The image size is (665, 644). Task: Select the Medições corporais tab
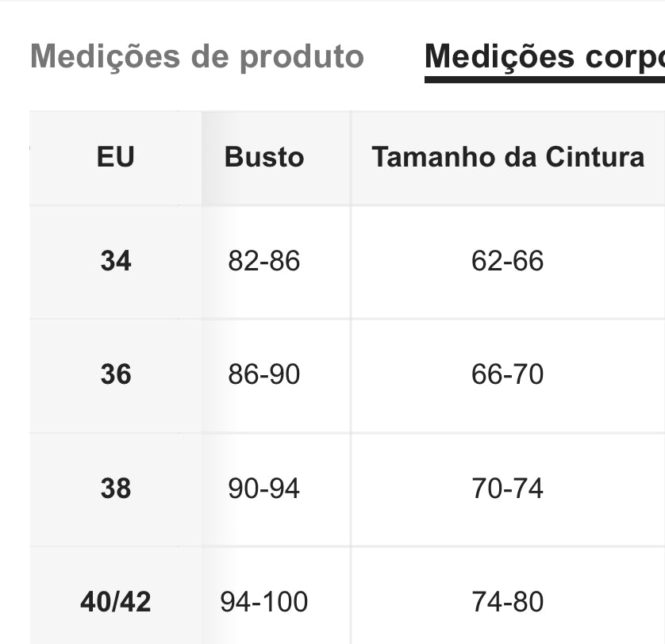coord(544,56)
